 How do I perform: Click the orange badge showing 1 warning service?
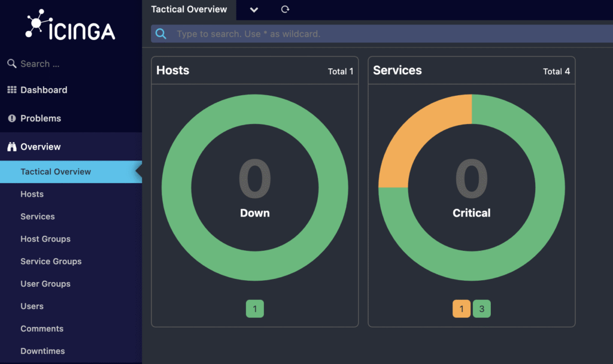462,309
